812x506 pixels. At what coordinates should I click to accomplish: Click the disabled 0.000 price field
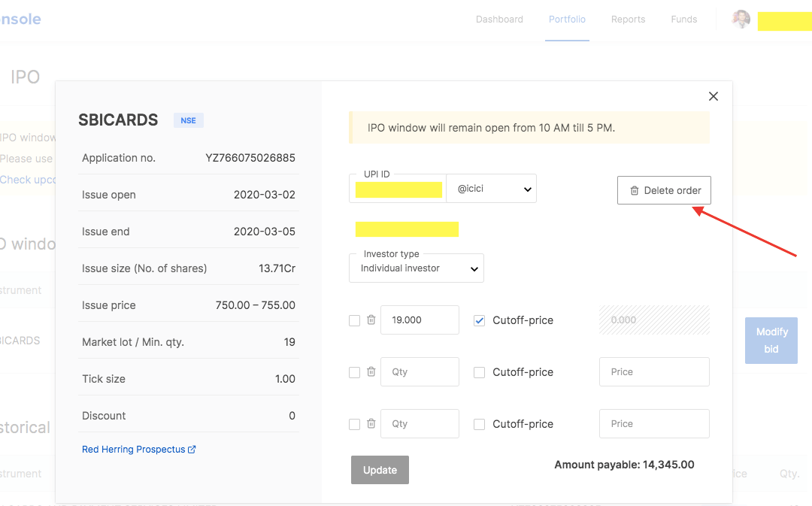point(654,320)
